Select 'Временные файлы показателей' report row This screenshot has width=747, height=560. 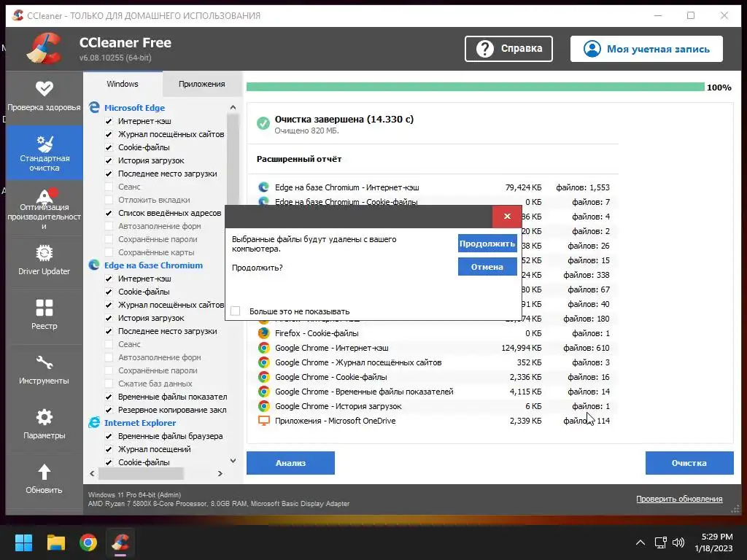click(x=433, y=392)
